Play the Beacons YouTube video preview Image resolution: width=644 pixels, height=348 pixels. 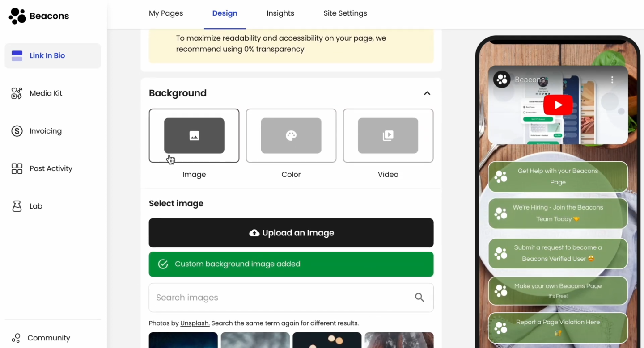558,105
